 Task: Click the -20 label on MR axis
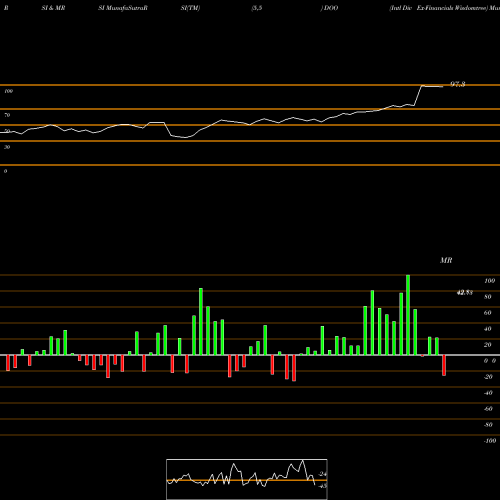488,377
